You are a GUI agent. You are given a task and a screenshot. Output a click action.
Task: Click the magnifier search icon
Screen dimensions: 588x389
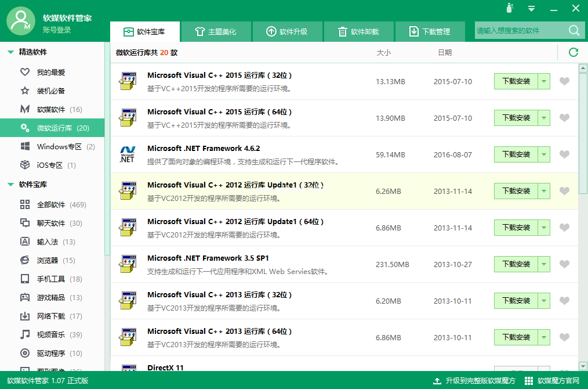(x=574, y=31)
